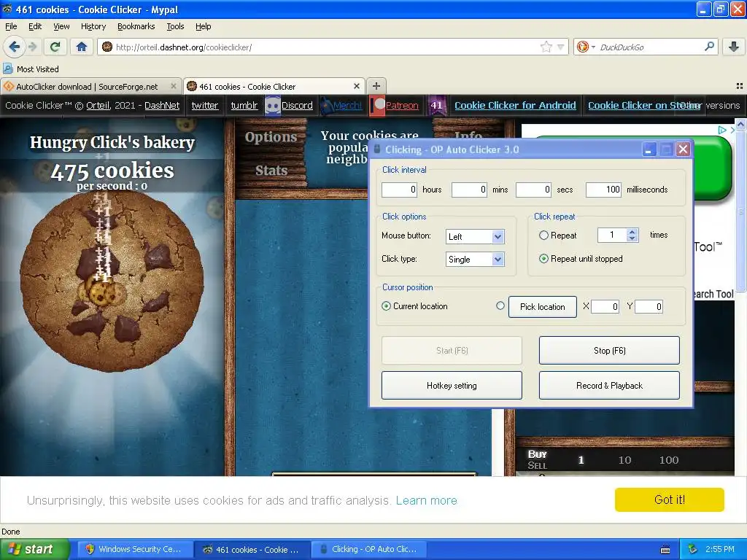
Task: Switch to Windows Security Center taskbar item
Action: (135, 549)
